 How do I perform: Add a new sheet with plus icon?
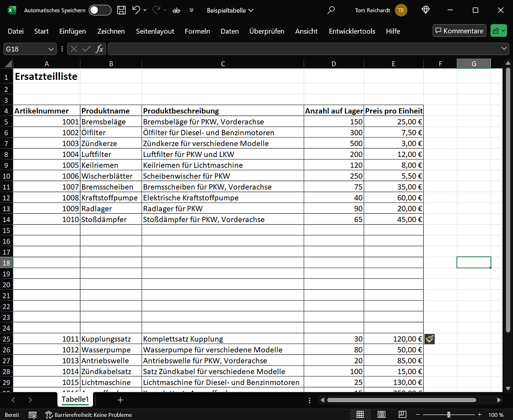[120, 400]
